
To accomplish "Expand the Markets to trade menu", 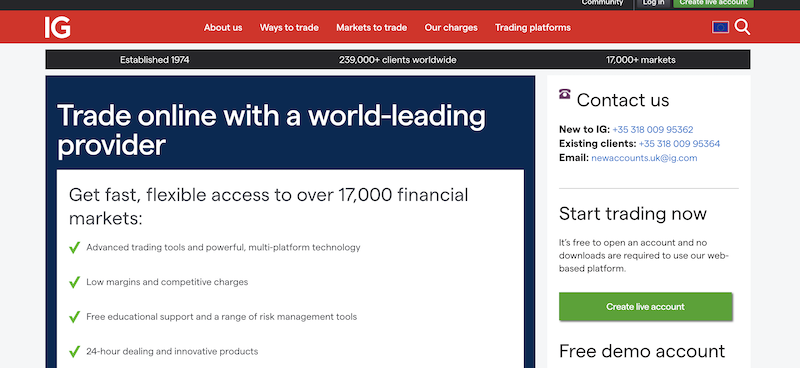I will coord(371,28).
